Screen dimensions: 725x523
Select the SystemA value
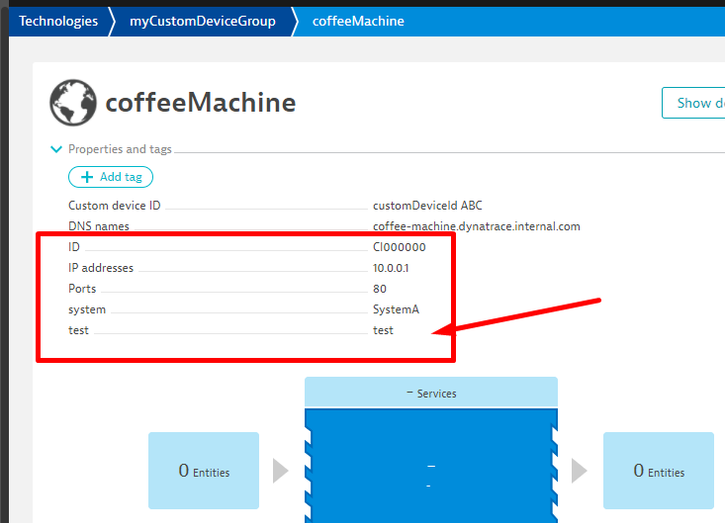pyautogui.click(x=396, y=309)
